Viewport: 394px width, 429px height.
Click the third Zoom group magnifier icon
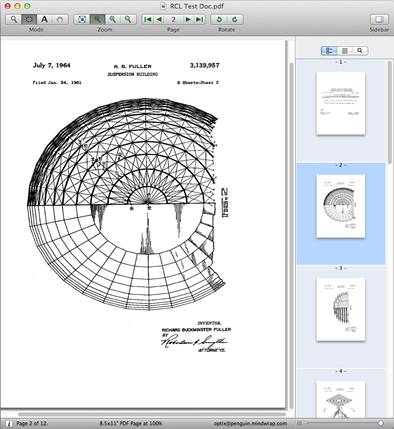113,19
